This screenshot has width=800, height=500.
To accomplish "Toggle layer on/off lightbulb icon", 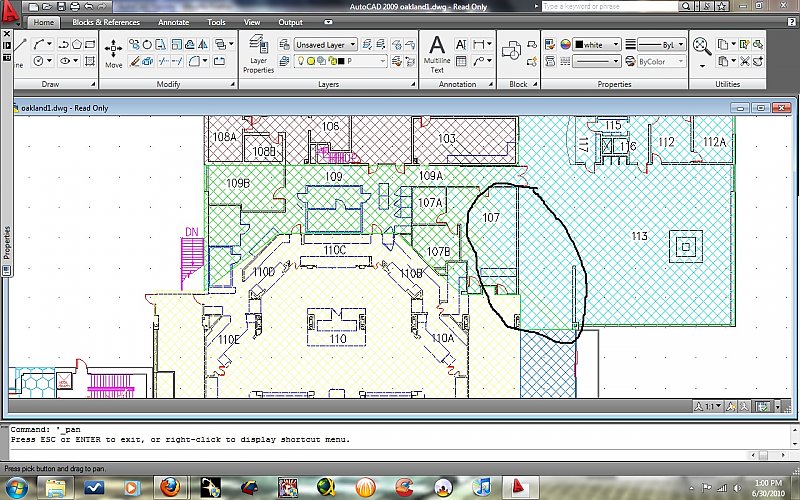I will coord(301,61).
